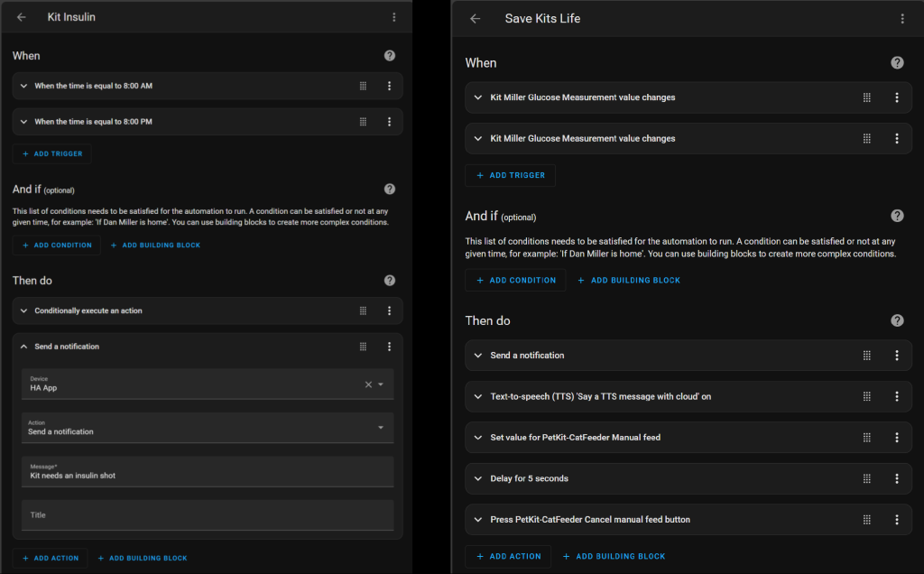The height and width of the screenshot is (574, 924).
Task: Grab drag handle for 8:00 AM trigger
Action: click(363, 86)
